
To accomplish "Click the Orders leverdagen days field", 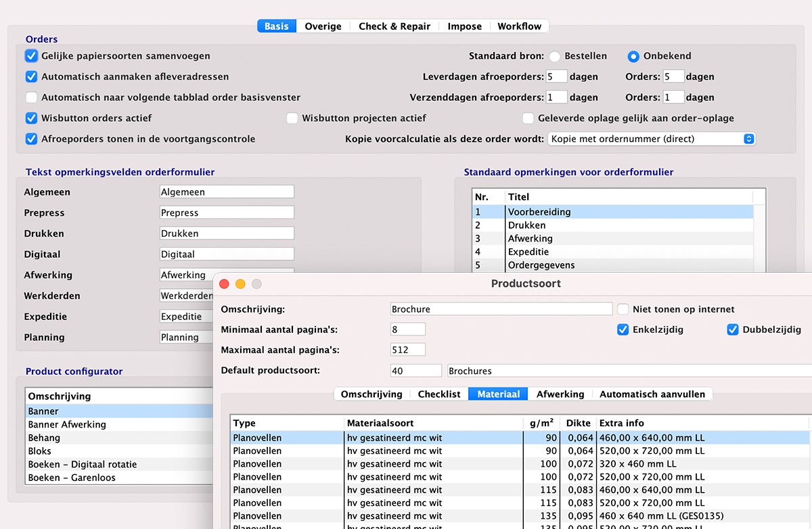I will point(673,76).
